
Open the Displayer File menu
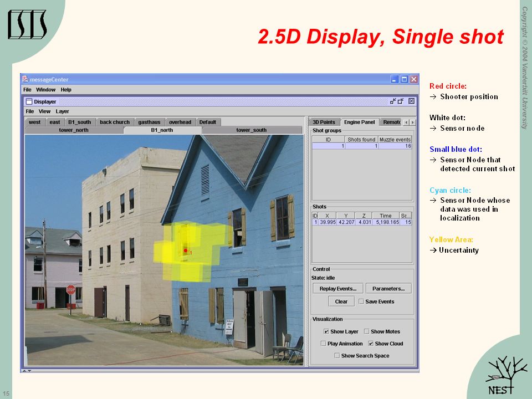30,111
